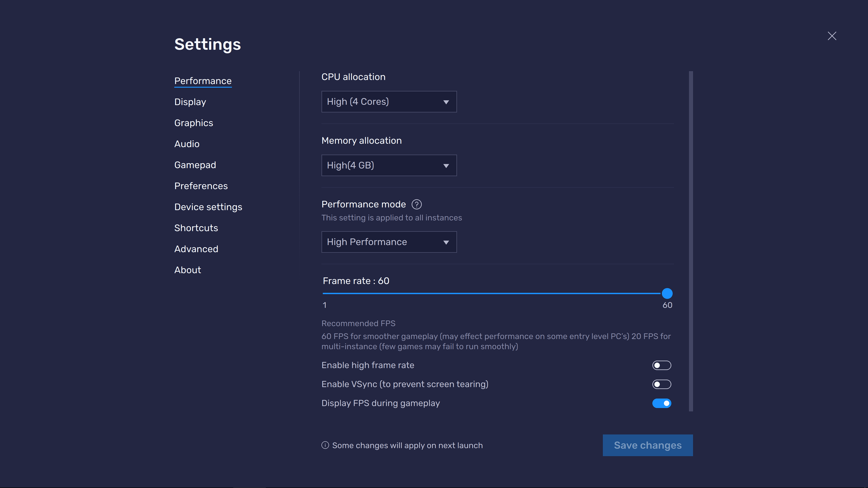Select the Performance settings tab
868x488 pixels.
[x=203, y=81]
